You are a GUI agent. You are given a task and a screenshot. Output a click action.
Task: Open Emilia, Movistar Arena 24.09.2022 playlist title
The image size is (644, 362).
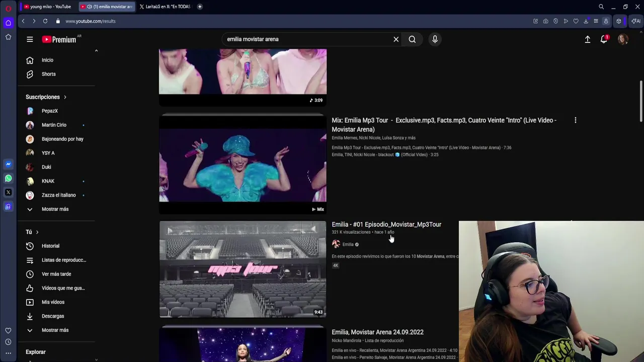coord(377,332)
